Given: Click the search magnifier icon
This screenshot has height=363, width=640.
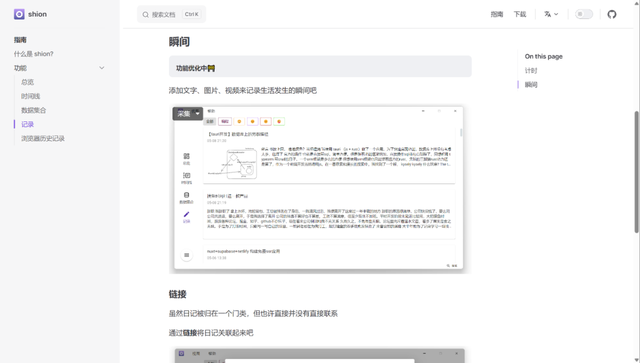Looking at the screenshot, I should (x=145, y=15).
